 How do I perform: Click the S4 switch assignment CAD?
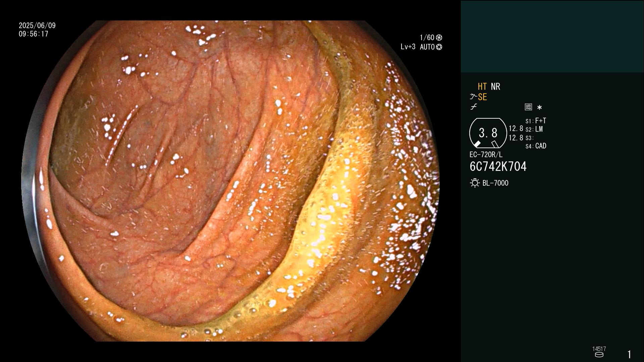536,146
